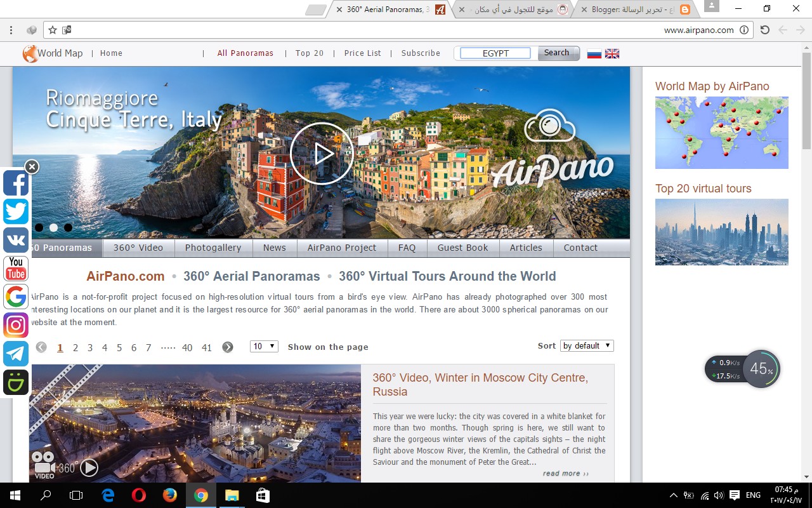Open the Articles tab

[x=526, y=248]
